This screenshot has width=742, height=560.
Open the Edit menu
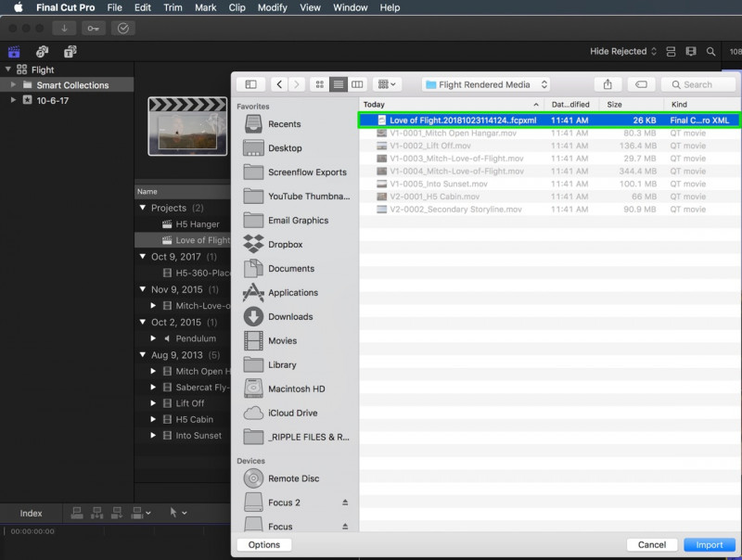coord(143,7)
